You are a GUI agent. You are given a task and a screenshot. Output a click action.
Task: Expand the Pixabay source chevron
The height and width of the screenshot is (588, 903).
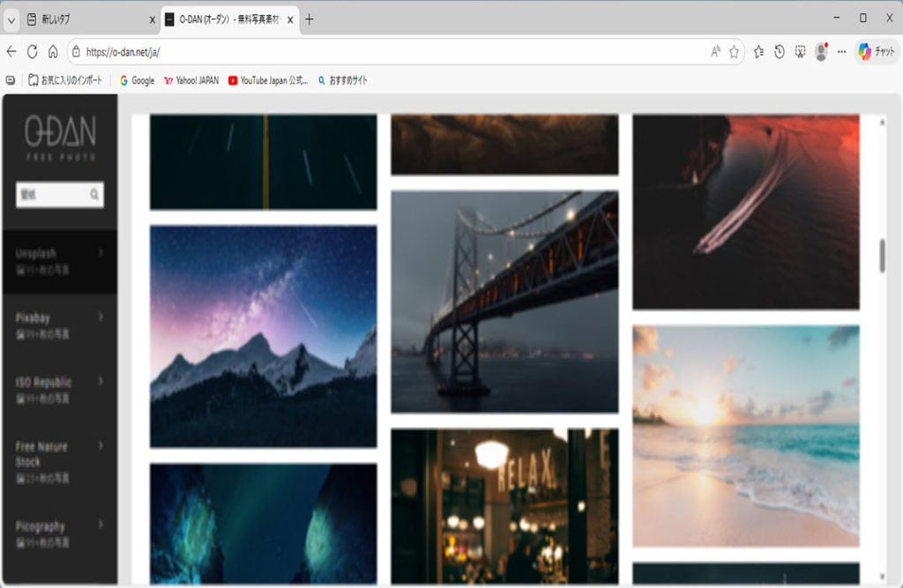coord(101,316)
